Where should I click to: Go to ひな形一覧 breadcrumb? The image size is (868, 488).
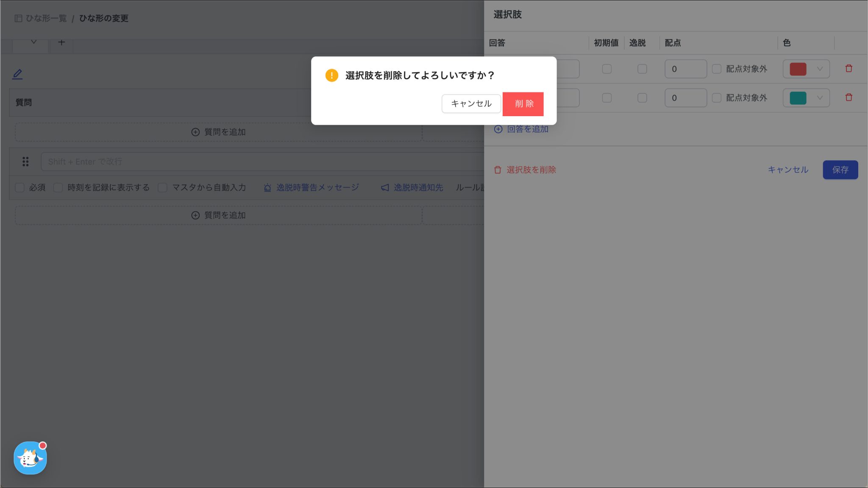tap(46, 18)
